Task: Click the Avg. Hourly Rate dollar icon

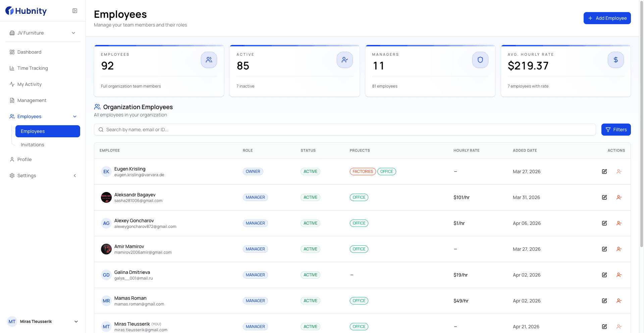Action: tap(616, 60)
